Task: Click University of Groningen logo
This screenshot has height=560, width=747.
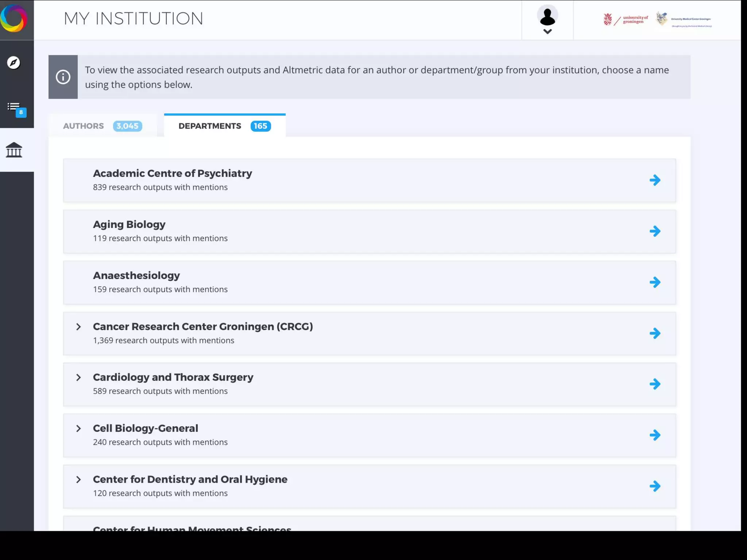Action: coord(626,19)
